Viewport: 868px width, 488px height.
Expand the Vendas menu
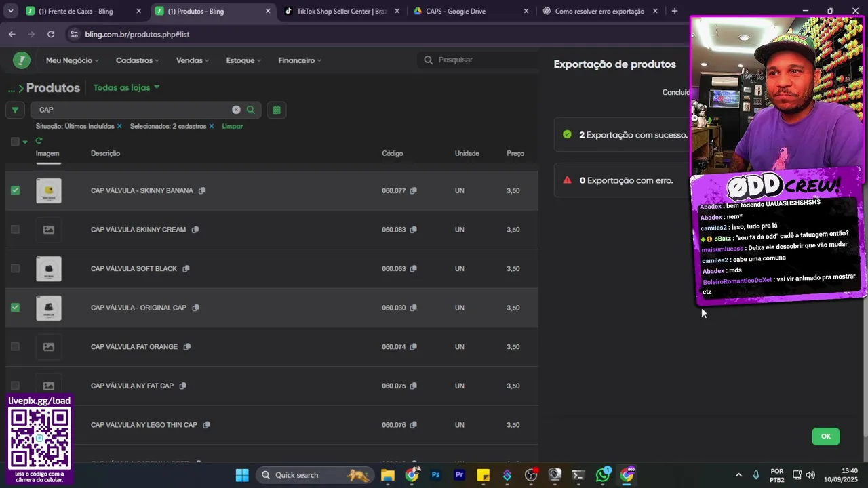(193, 60)
